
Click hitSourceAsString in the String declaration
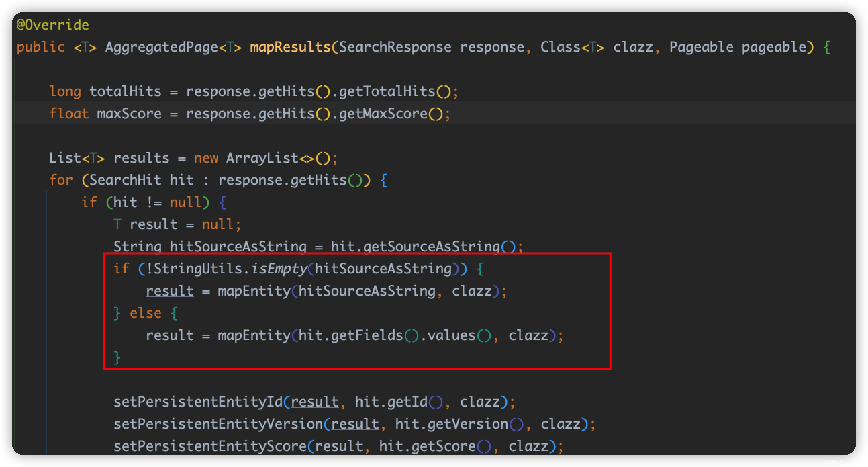tap(238, 247)
